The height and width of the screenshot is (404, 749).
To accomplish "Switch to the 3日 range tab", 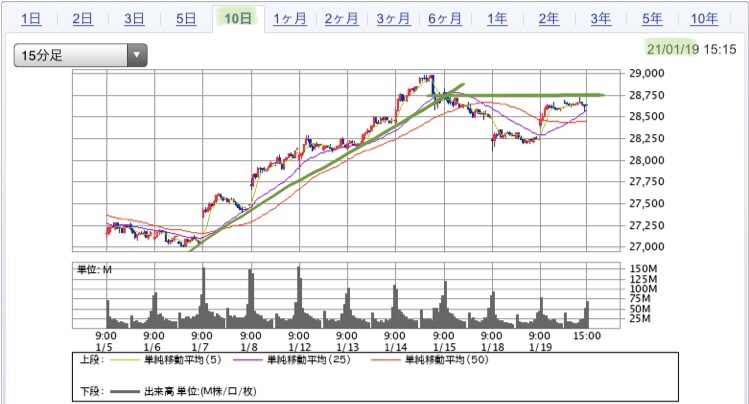I will click(134, 19).
